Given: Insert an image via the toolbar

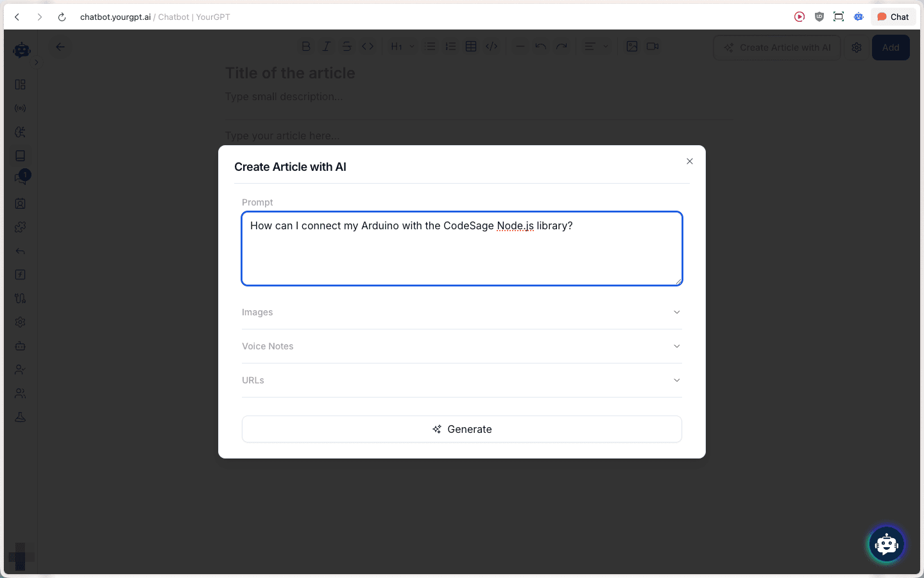Looking at the screenshot, I should (x=632, y=46).
